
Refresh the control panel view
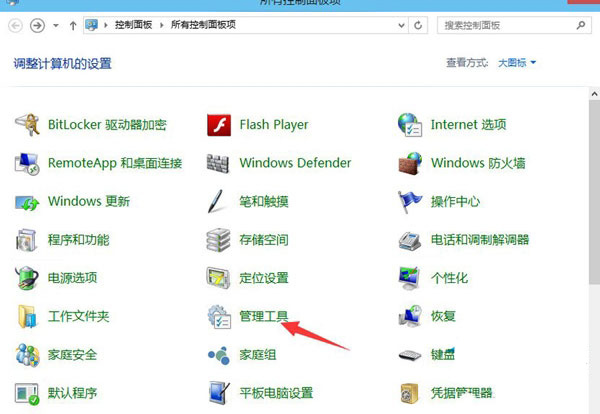click(x=418, y=26)
